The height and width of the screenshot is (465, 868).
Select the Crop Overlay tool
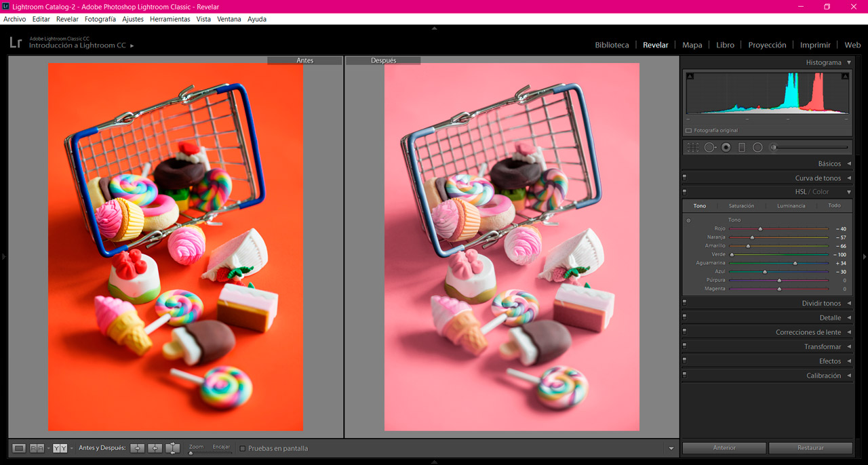(692, 147)
